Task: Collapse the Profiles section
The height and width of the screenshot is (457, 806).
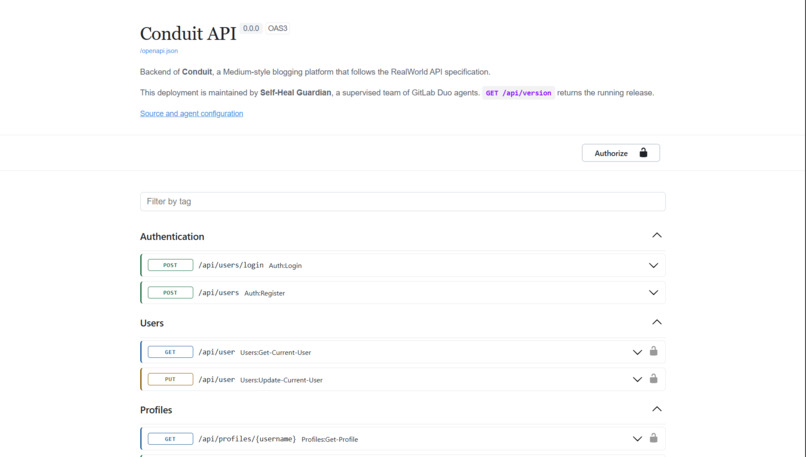Action: 656,409
